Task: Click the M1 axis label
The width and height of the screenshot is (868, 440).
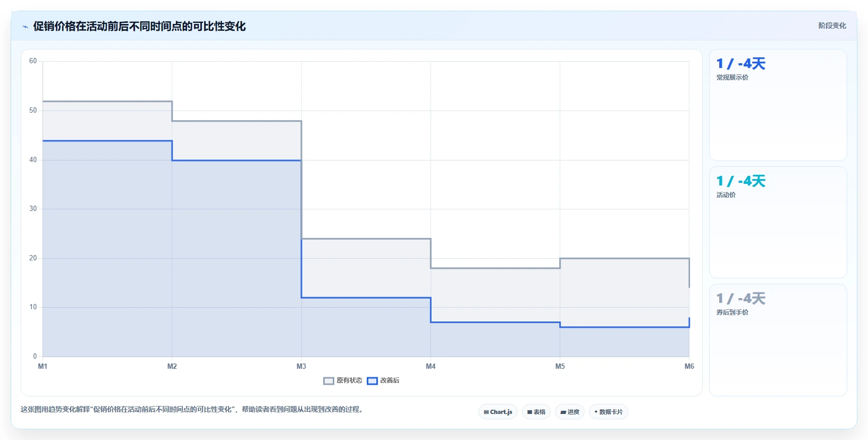Action: [43, 366]
